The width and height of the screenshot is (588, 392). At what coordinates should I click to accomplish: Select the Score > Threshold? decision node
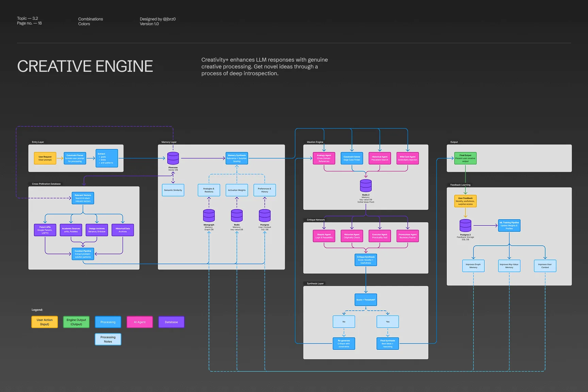coord(366,300)
